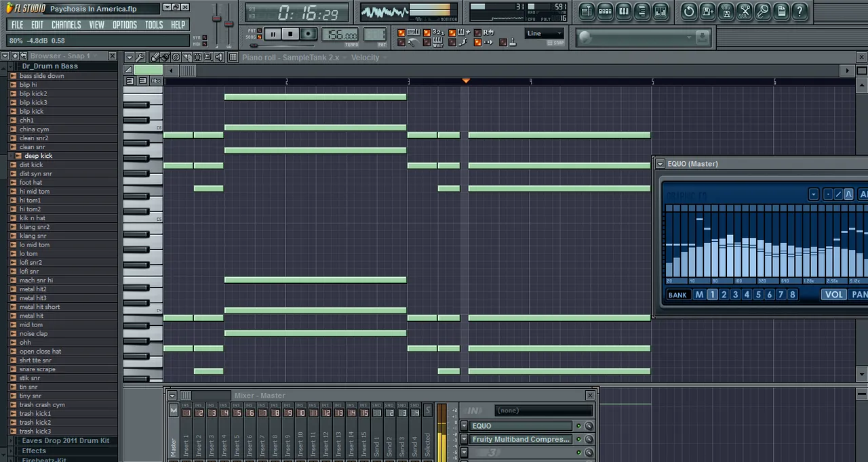Click the VOL button in EQUO
This screenshot has height=462, width=868.
833,295
